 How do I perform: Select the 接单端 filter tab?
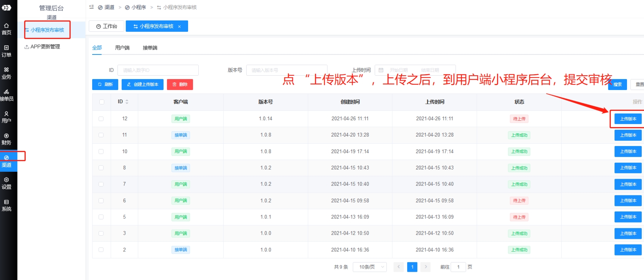pyautogui.click(x=150, y=48)
